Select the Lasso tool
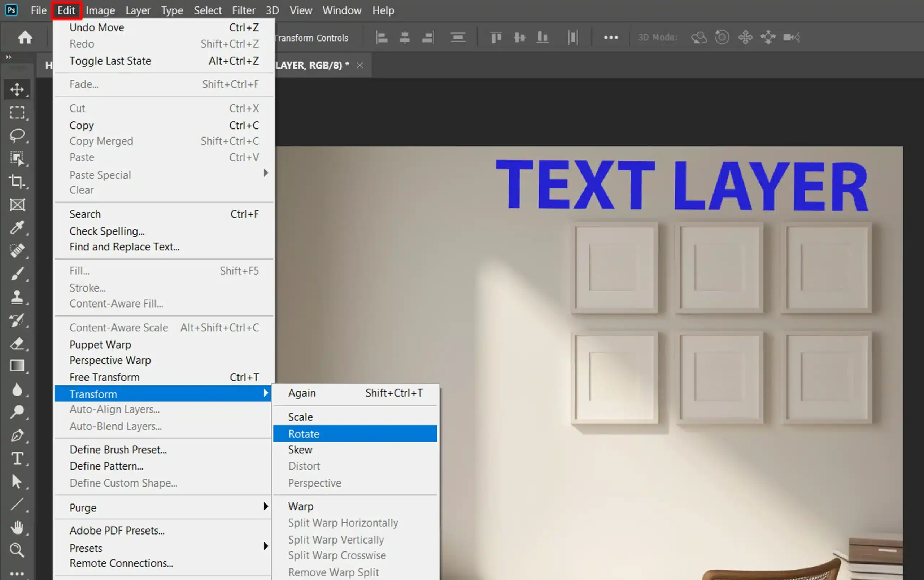Viewport: 924px width, 580px height. [17, 135]
